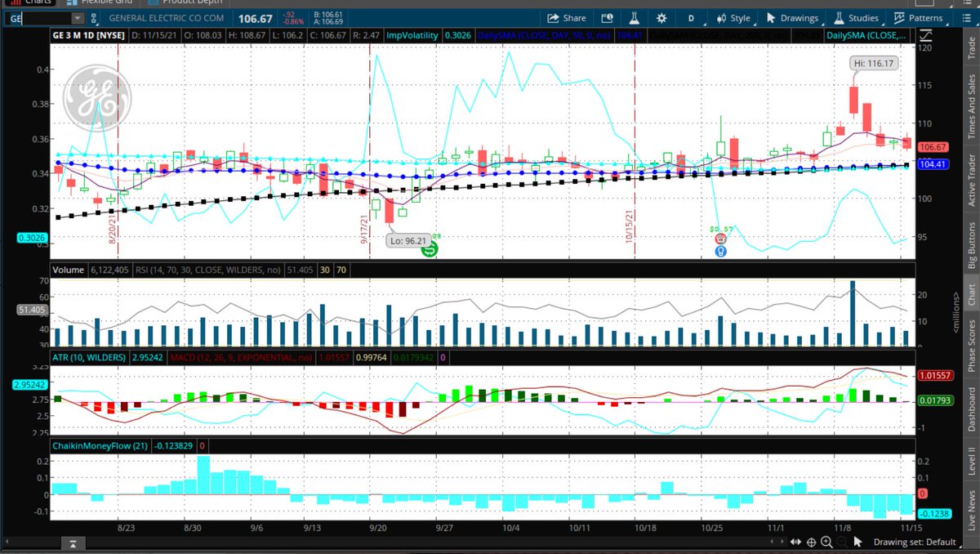This screenshot has width=980, height=554.
Task: Click the Share button
Action: tap(567, 18)
